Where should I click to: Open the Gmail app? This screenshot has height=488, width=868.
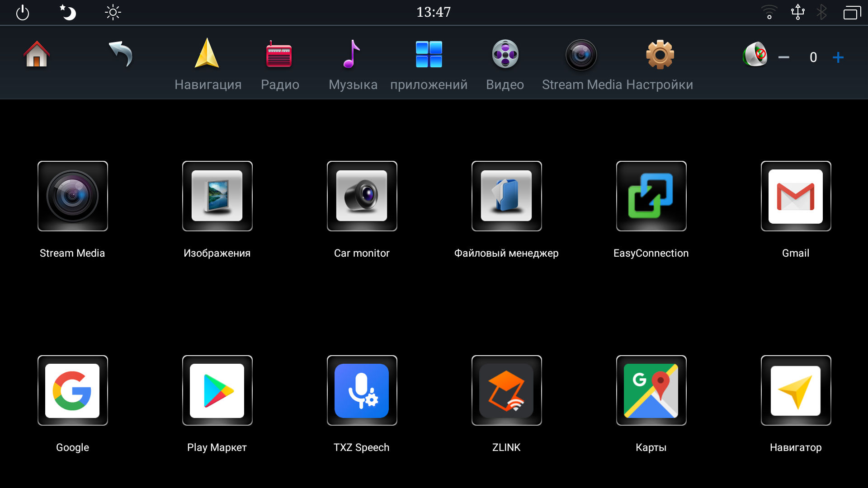[796, 196]
